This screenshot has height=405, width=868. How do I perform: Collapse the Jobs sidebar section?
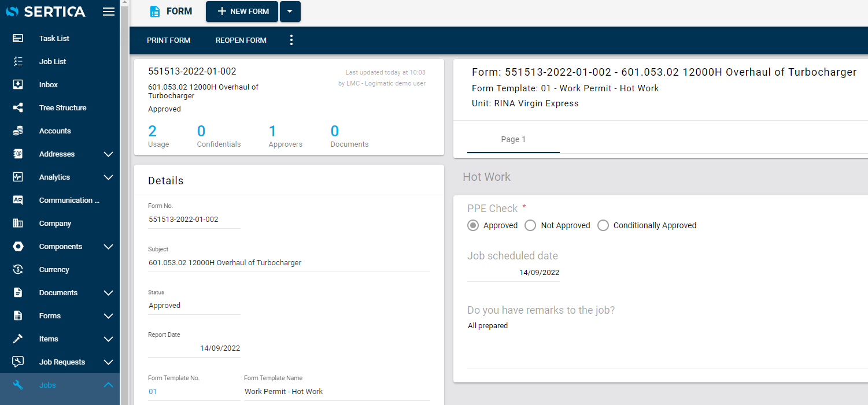click(x=108, y=385)
